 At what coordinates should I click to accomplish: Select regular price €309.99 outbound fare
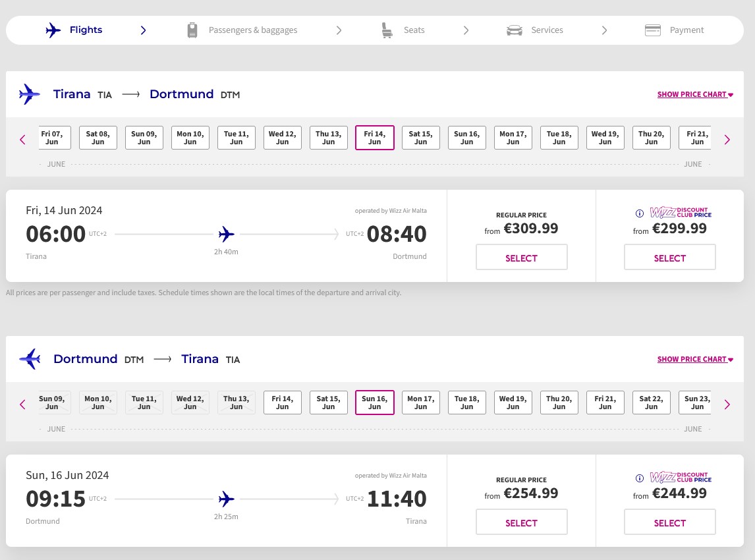pos(521,258)
